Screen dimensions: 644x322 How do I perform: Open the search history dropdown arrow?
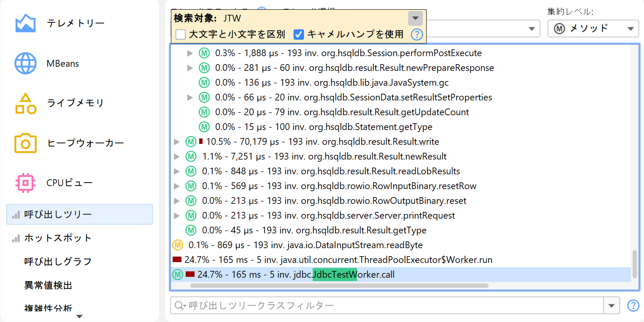tap(415, 18)
